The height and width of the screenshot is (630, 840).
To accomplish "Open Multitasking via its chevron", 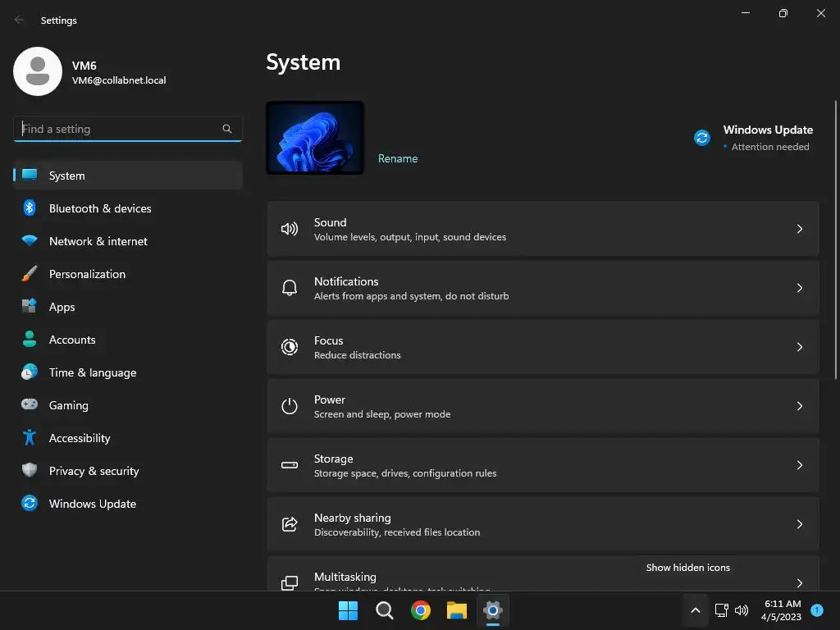I will [x=799, y=583].
